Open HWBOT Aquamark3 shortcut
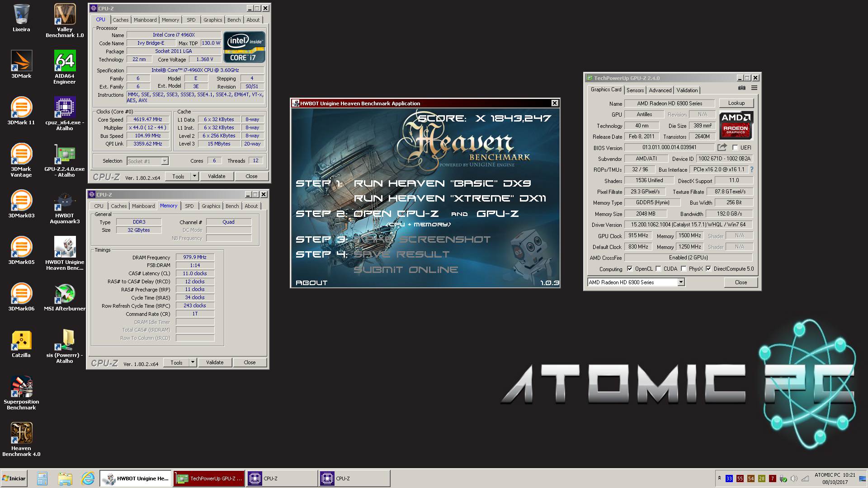This screenshot has height=488, width=868. 65,207
